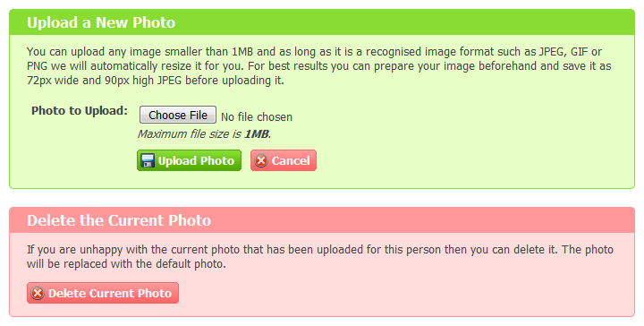Screen dimensions: 644x326
Task: Click the red X icon beside Cancel
Action: [261, 160]
